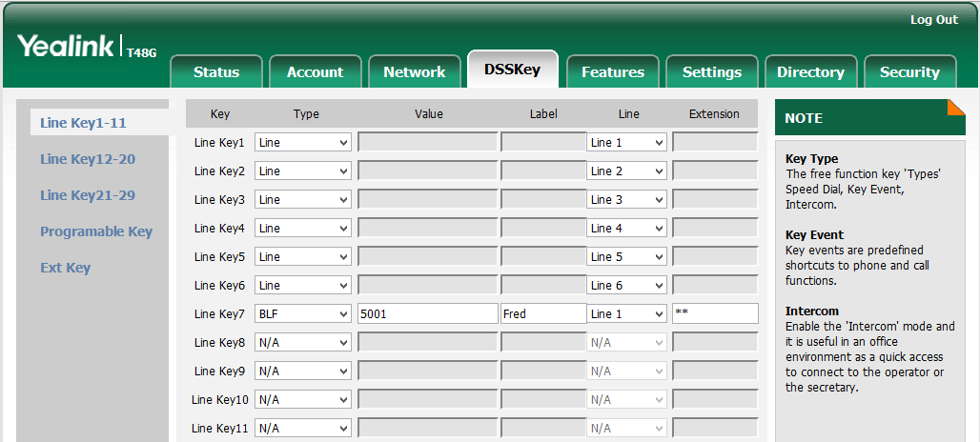
Task: Click the Label field for Line Key2
Action: (543, 171)
